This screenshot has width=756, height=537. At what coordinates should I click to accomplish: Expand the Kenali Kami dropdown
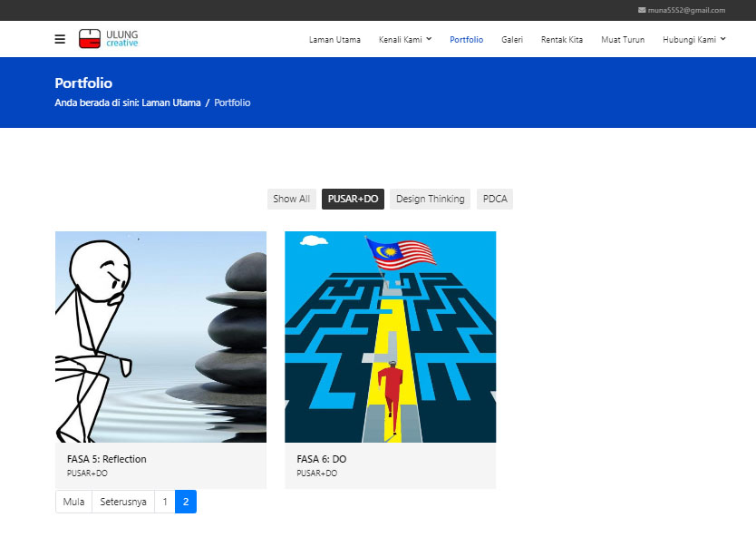tap(405, 40)
